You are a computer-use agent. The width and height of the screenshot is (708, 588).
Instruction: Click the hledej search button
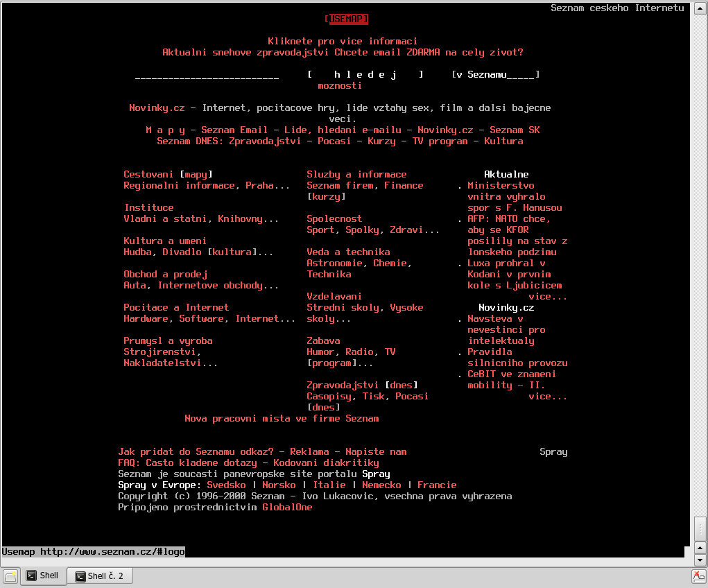(365, 74)
